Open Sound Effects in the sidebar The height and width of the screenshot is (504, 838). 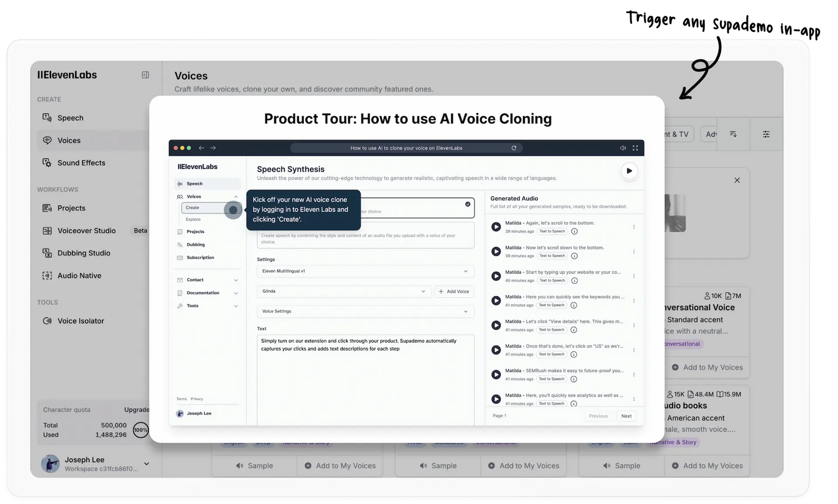tap(81, 163)
